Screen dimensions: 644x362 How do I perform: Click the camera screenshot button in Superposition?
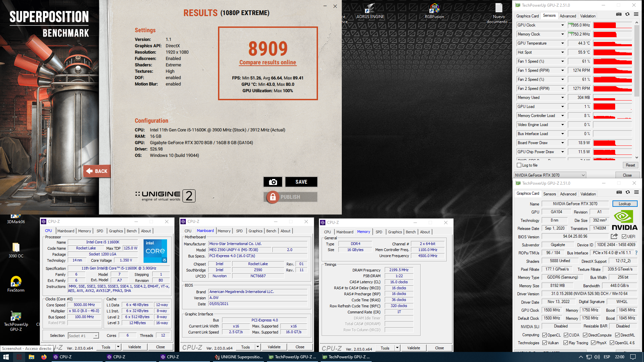(x=273, y=182)
